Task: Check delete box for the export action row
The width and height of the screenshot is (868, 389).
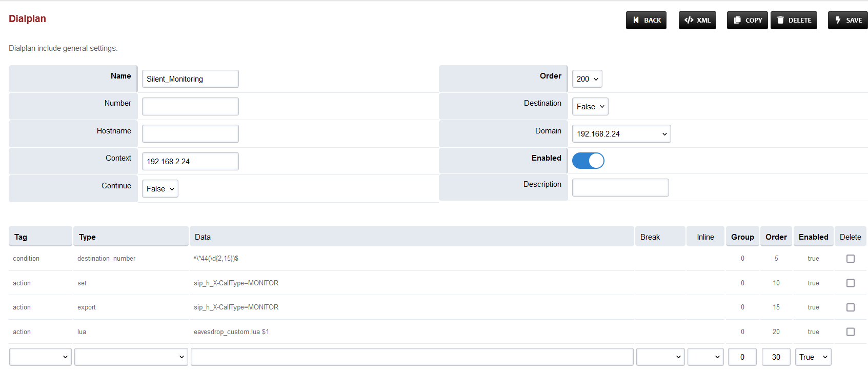Action: click(850, 307)
